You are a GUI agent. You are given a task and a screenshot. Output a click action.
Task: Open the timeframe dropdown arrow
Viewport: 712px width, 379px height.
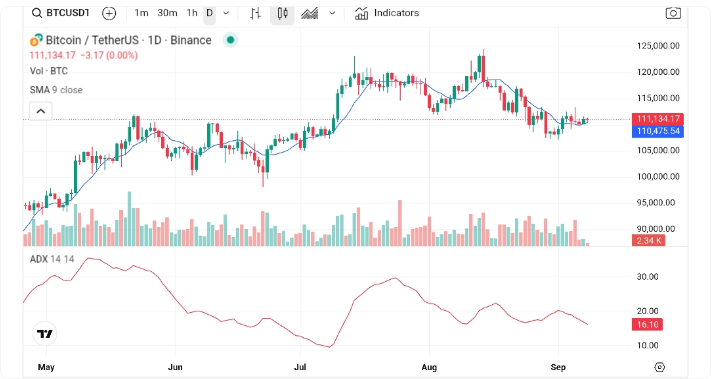[226, 13]
